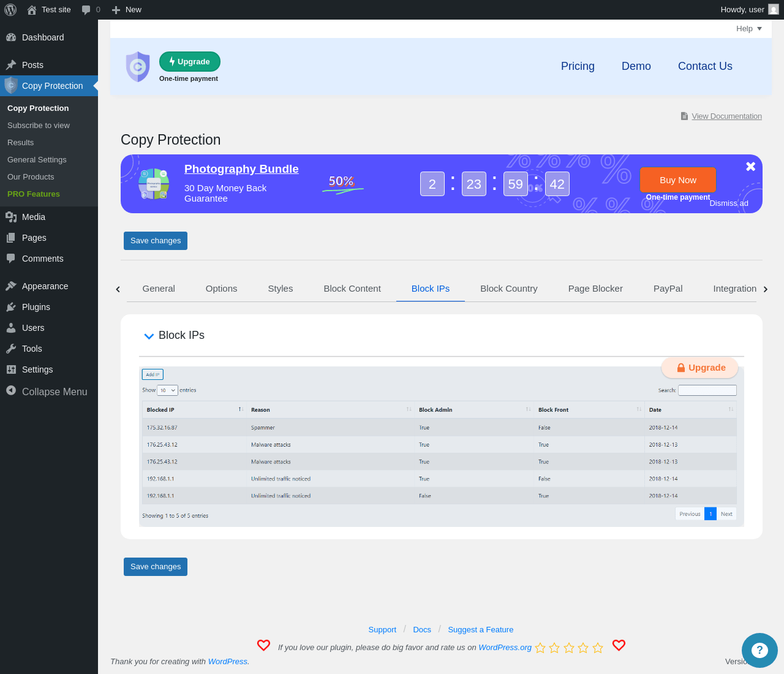Open the Show entries count dropdown
This screenshot has width=784, height=674.
[167, 390]
